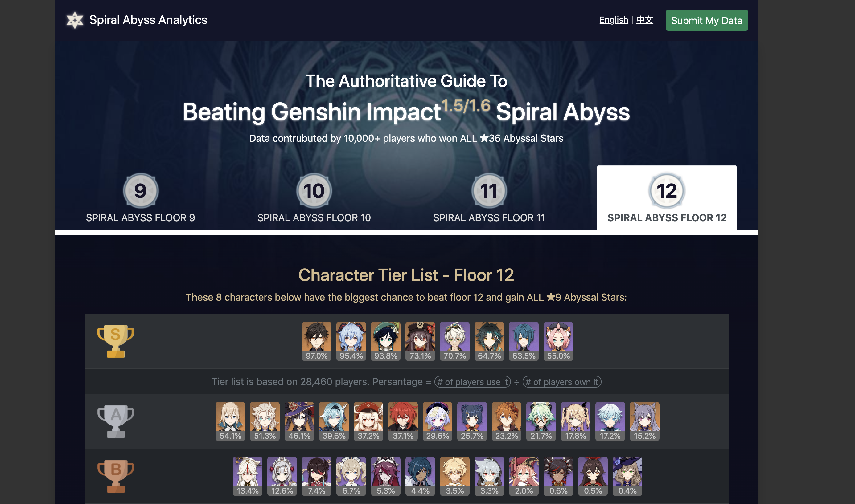This screenshot has width=855, height=504.
Task: Click the gold S tier trophy
Action: 116,341
